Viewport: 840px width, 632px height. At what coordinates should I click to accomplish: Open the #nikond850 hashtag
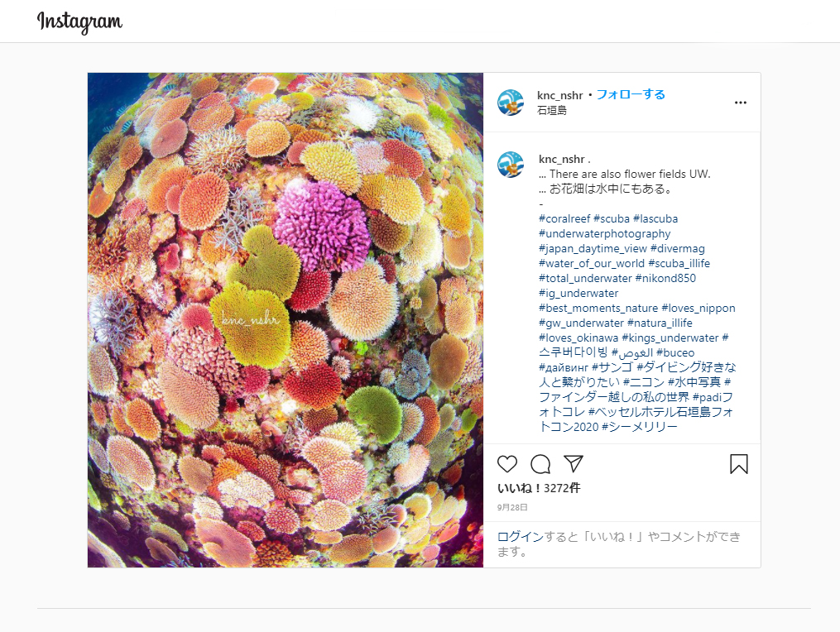[665, 278]
